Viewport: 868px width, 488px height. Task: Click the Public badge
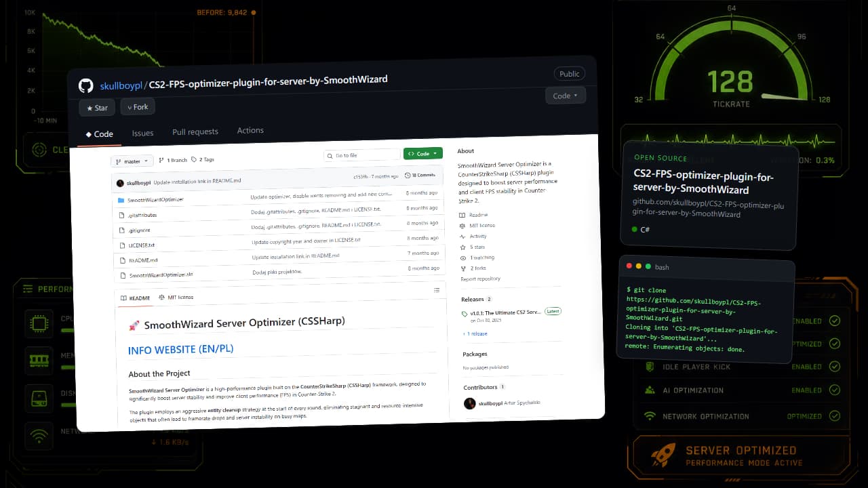pyautogui.click(x=569, y=74)
